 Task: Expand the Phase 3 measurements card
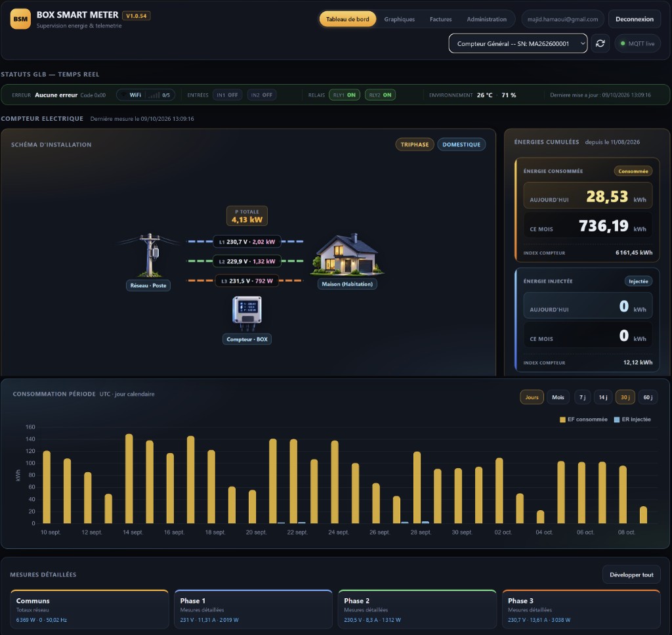581,609
